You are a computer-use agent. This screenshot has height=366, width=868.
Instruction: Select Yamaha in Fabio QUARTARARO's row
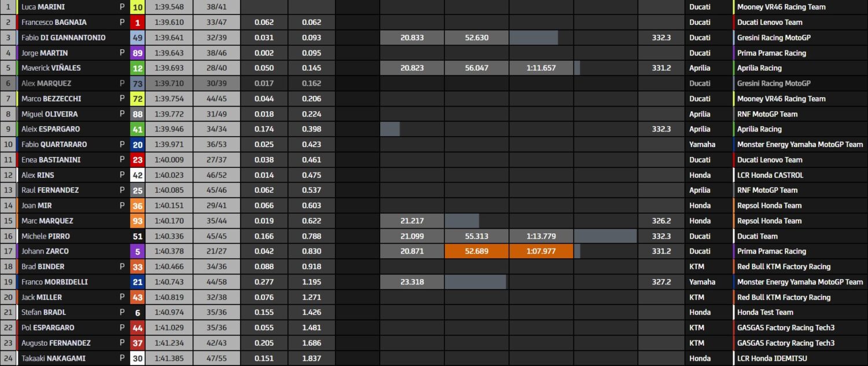(x=702, y=144)
